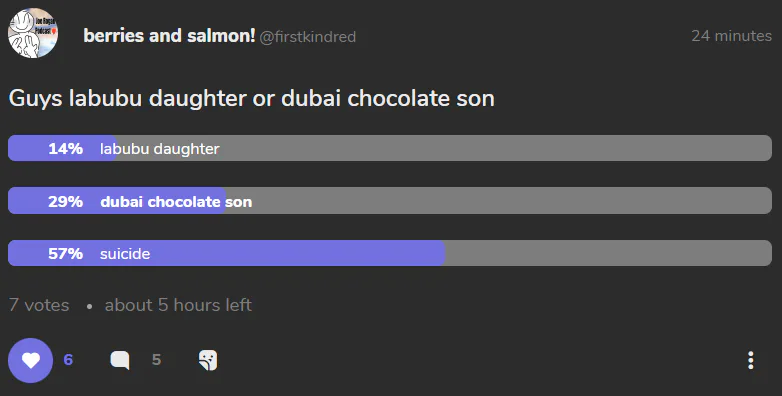Click the comment count number 5

157,360
